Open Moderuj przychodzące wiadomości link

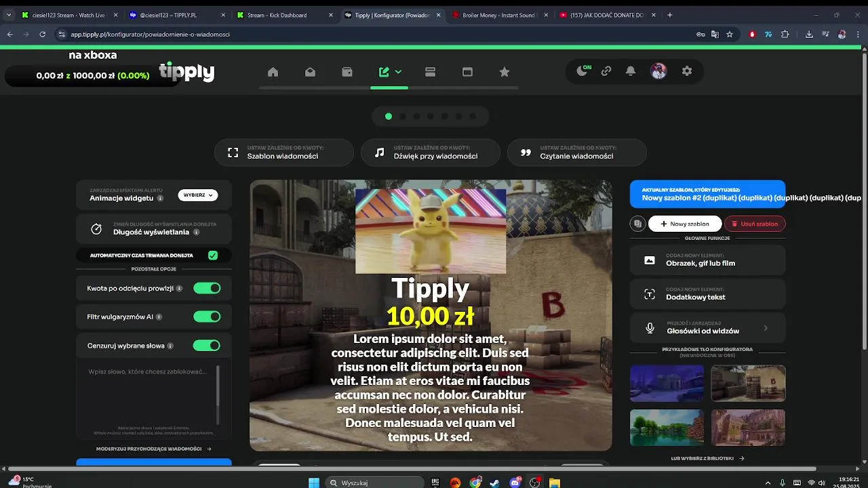tap(154, 449)
